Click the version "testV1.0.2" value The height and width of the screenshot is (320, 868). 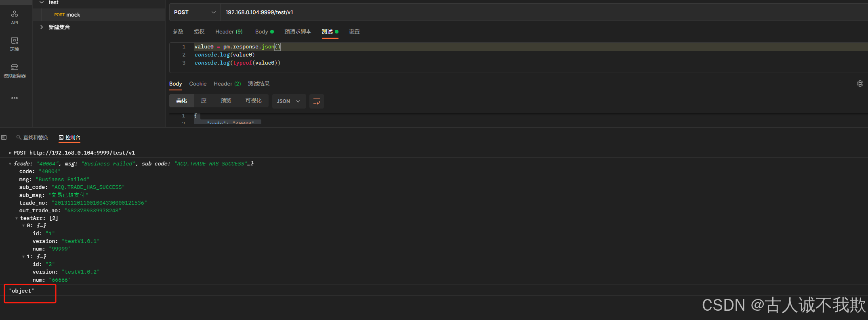point(81,272)
